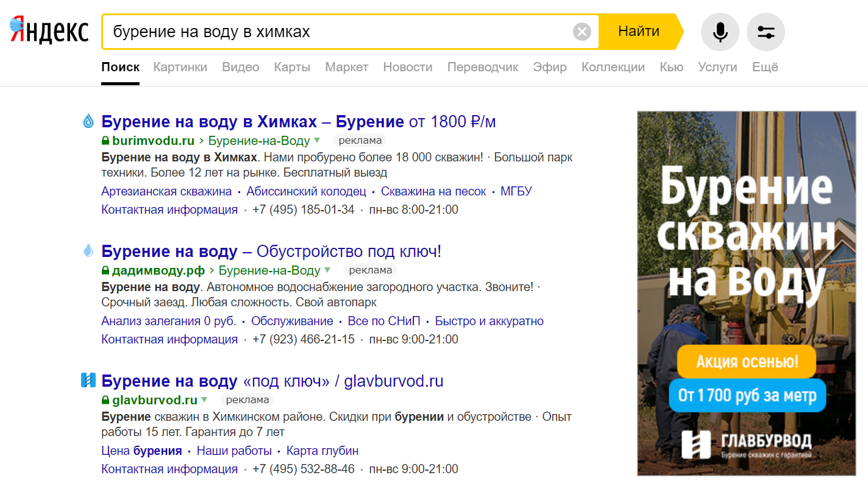Open the Карты tab

click(292, 67)
